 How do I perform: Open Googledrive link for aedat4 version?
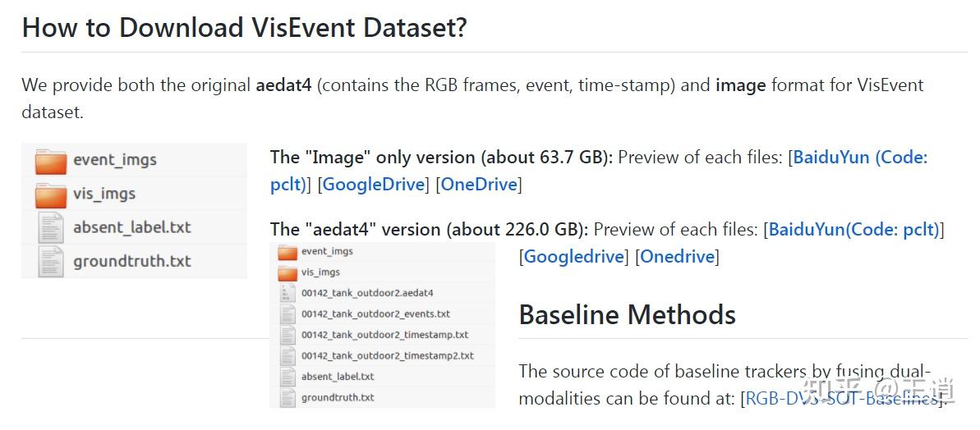(573, 257)
